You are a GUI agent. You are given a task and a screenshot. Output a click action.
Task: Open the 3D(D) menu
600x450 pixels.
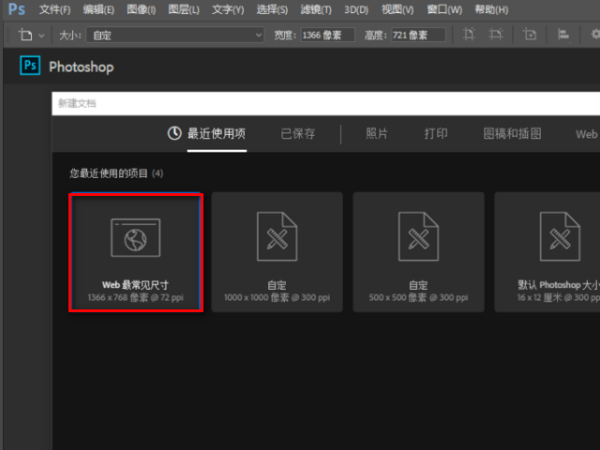pyautogui.click(x=356, y=10)
